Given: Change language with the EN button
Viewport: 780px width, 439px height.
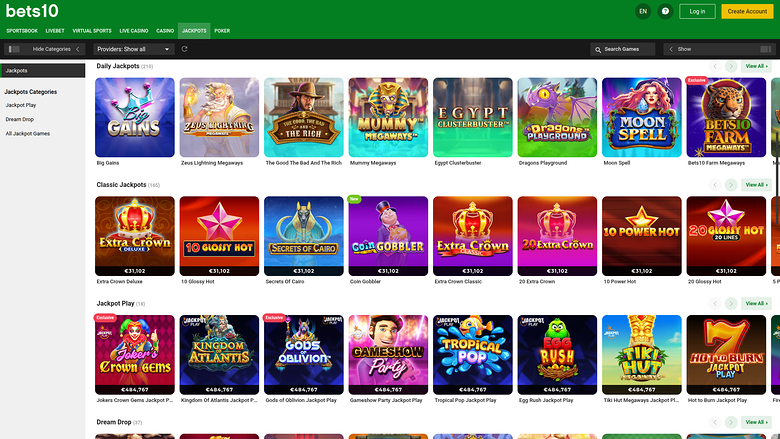Looking at the screenshot, I should [x=643, y=11].
